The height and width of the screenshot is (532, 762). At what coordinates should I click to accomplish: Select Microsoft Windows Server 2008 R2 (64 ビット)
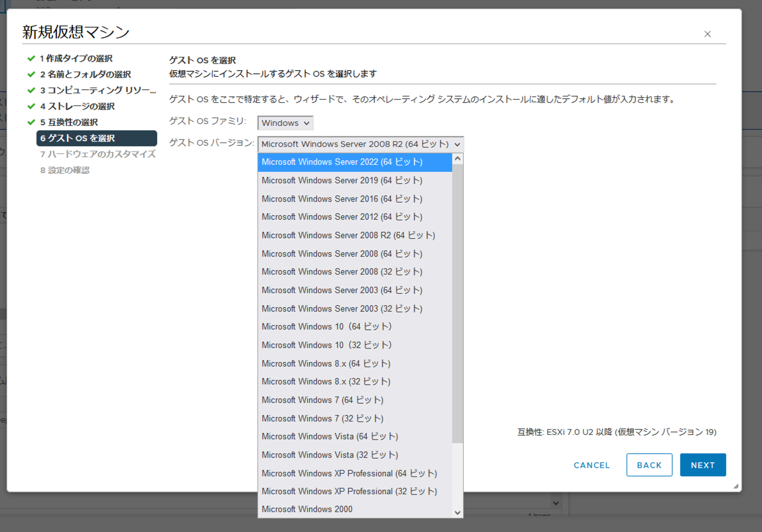[347, 235]
